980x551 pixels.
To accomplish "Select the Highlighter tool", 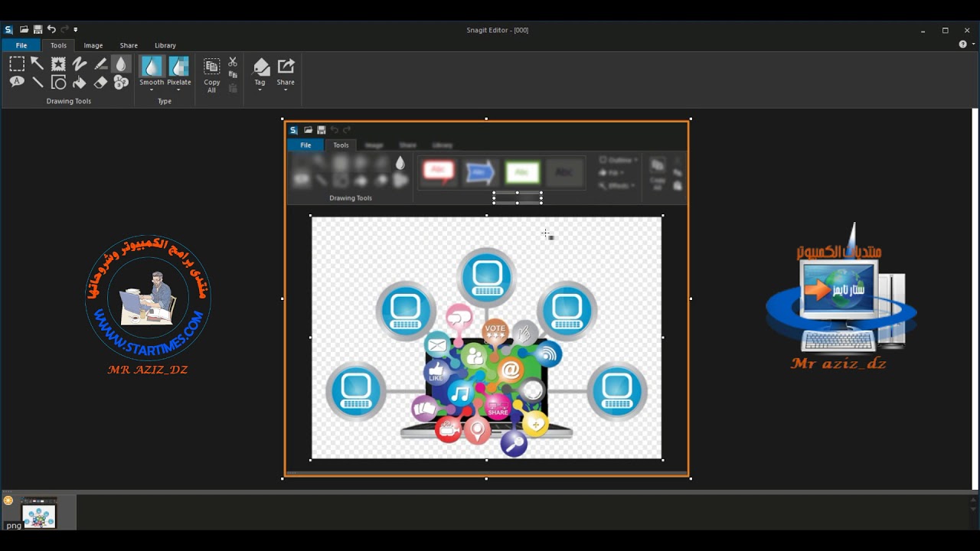I will click(100, 64).
